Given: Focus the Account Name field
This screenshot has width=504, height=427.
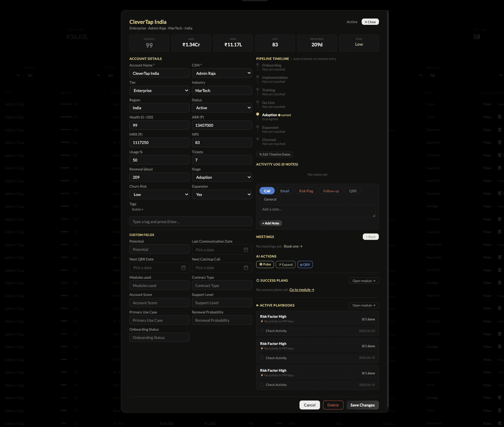Looking at the screenshot, I should coord(160,73).
